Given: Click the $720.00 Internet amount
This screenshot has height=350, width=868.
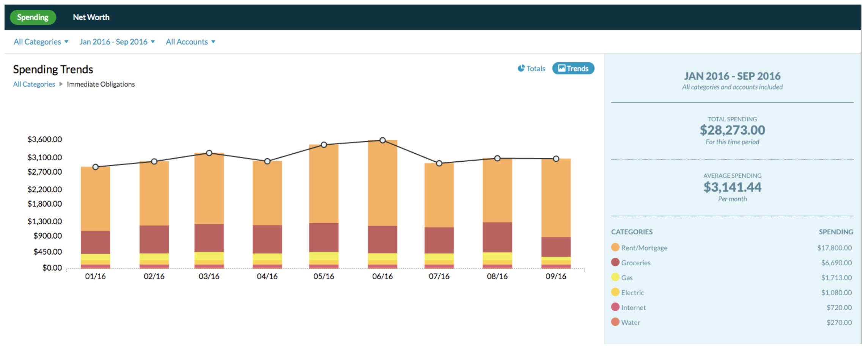Looking at the screenshot, I should click(839, 307).
